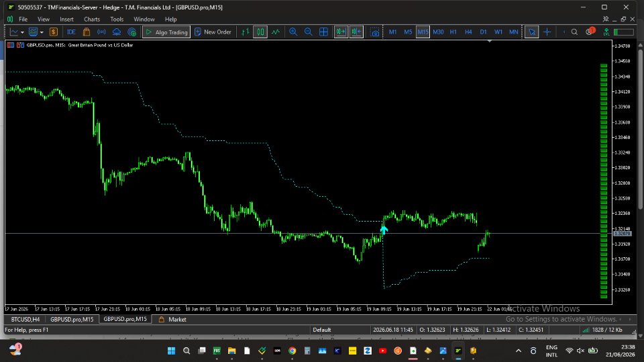Open File Explorer from taskbar
This screenshot has width=644, height=362.
click(x=231, y=351)
